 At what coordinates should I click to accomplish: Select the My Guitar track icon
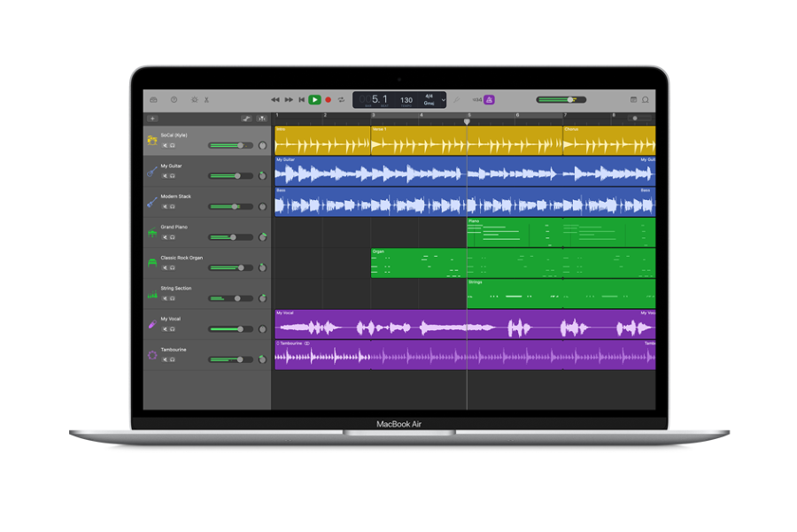click(152, 172)
